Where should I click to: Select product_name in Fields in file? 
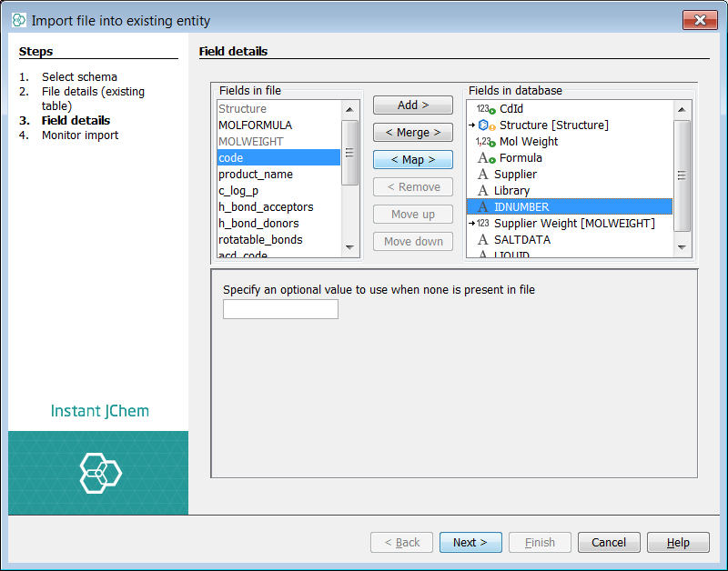pyautogui.click(x=255, y=175)
